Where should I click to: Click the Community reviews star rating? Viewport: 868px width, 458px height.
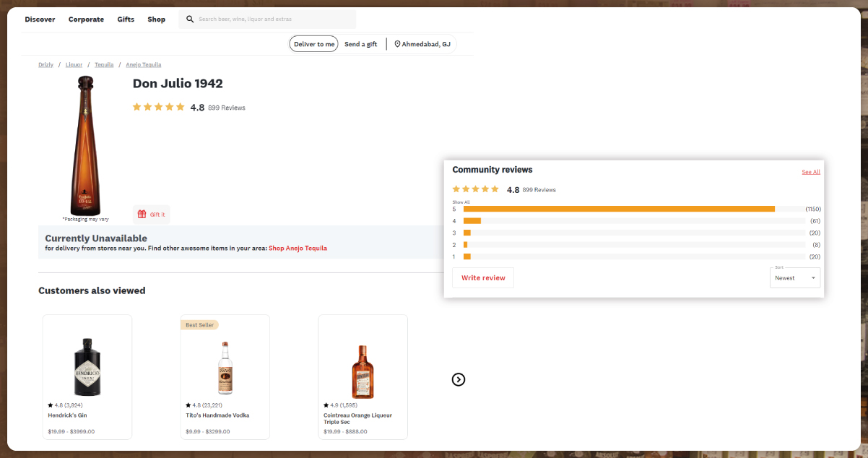click(x=476, y=189)
